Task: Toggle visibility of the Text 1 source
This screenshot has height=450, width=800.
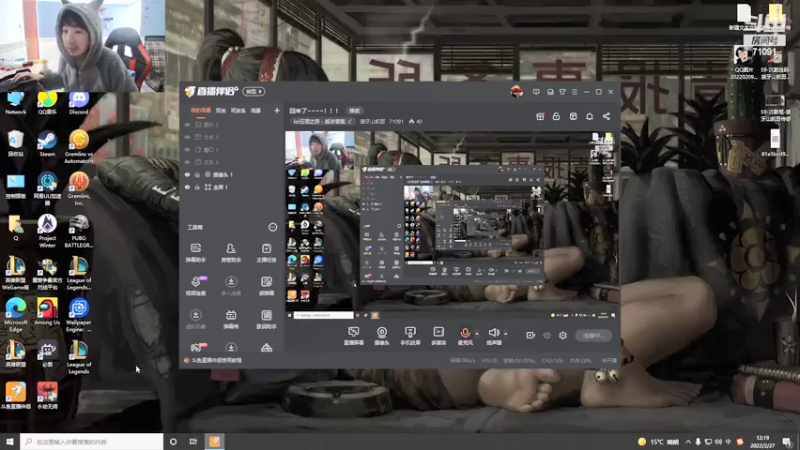Action: [187, 137]
